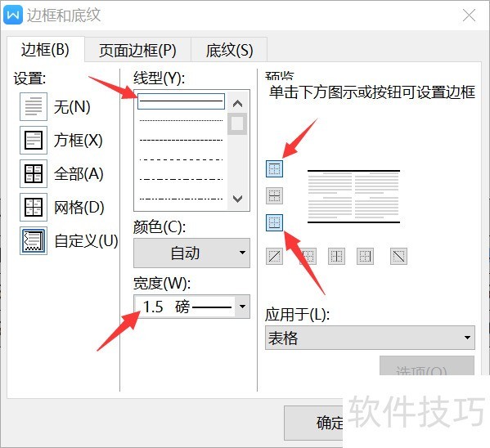Click the diagonal-down border icon

[398, 256]
